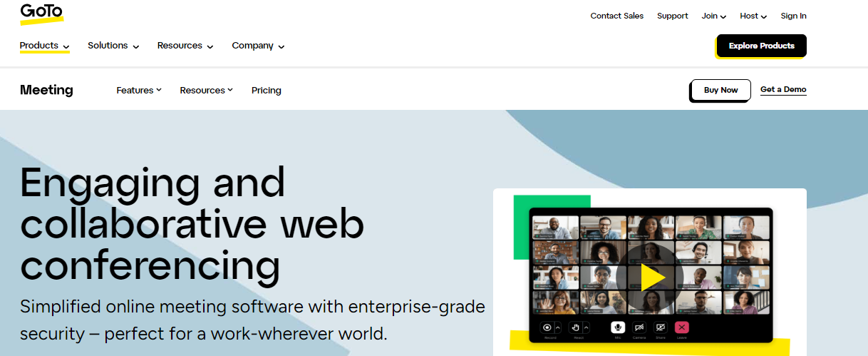Expand the top Resources menu
868x356 pixels.
pos(185,46)
